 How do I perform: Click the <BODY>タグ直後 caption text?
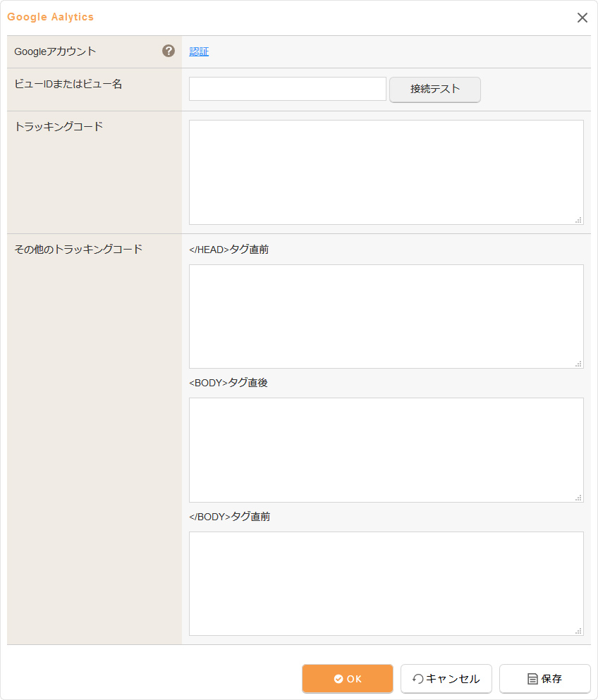228,383
